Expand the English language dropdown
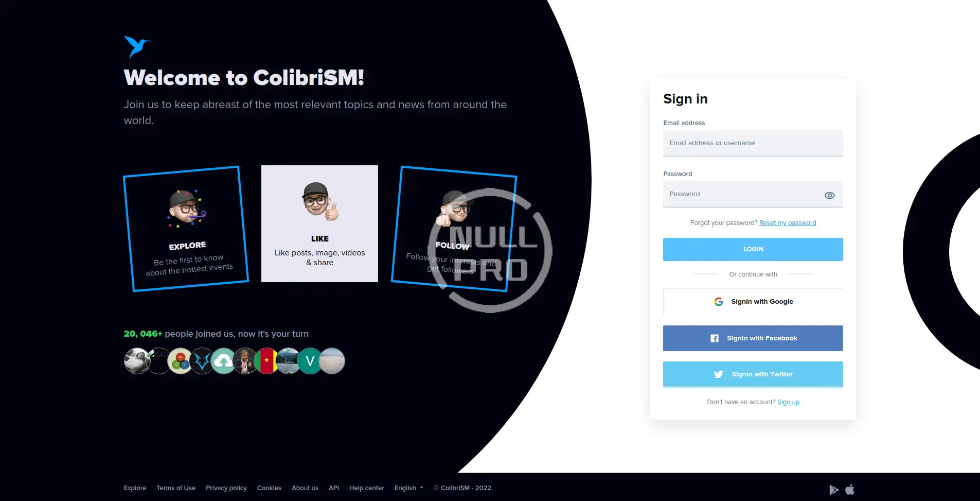Screen dimensions: 980x501 pyautogui.click(x=409, y=488)
